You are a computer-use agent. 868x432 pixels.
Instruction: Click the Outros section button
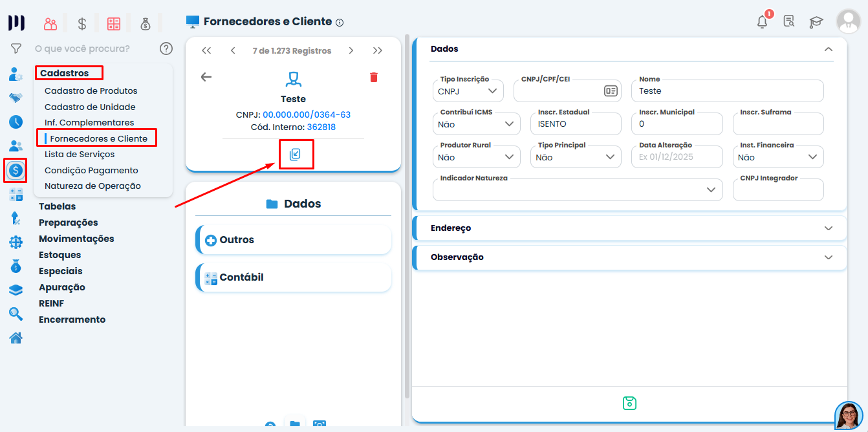click(294, 240)
